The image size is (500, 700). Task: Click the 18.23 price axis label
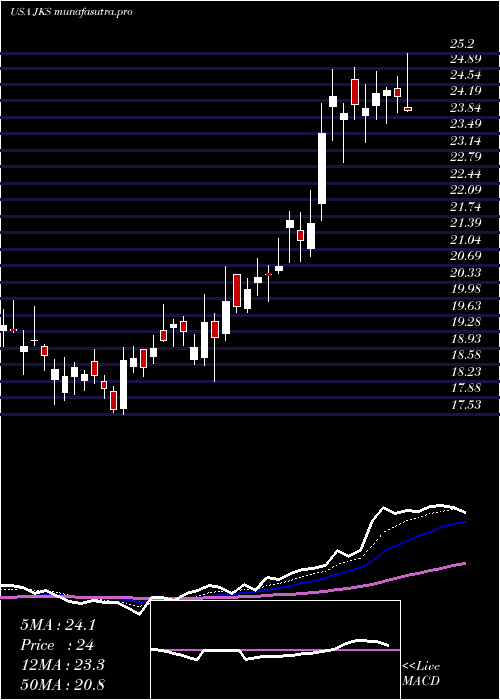coord(465,372)
